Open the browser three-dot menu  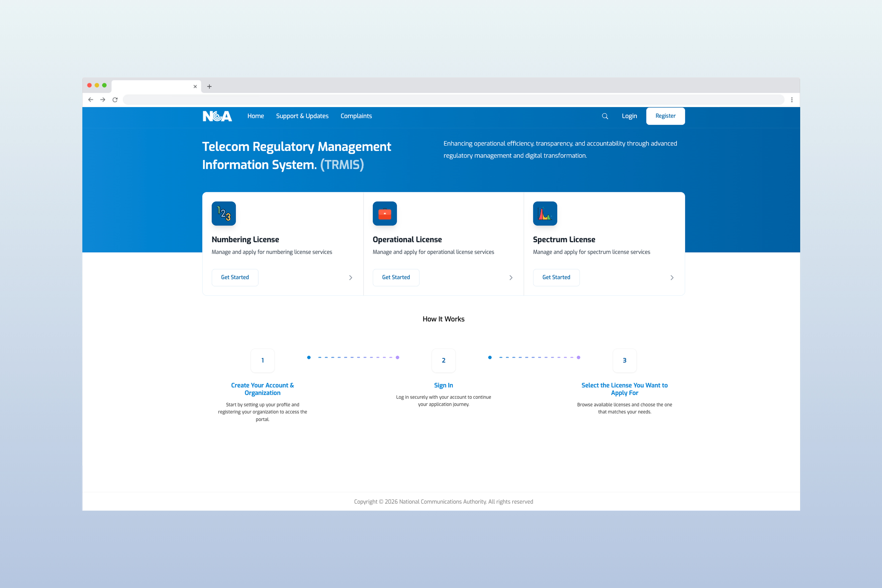(x=792, y=100)
